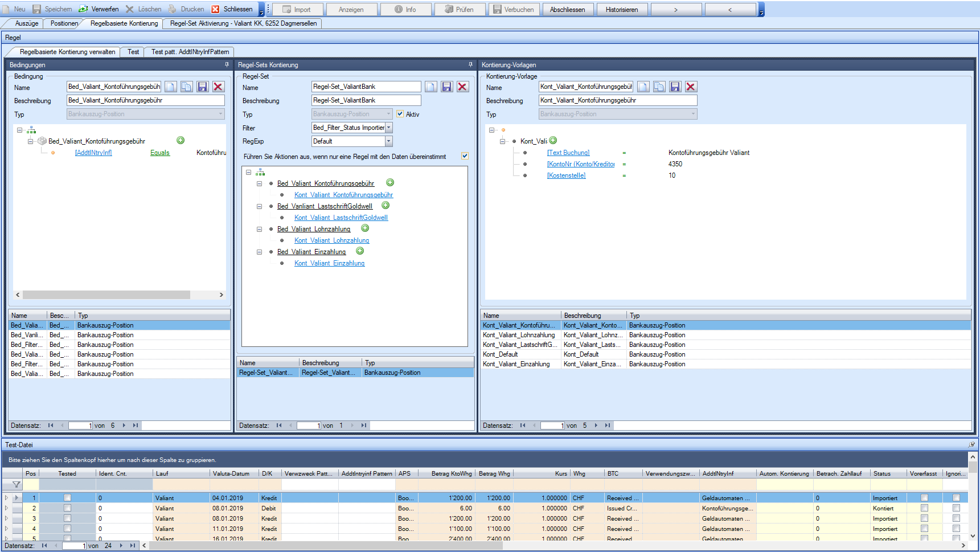
Task: Add entry with green plus beside Kont_Vali
Action: 553,141
